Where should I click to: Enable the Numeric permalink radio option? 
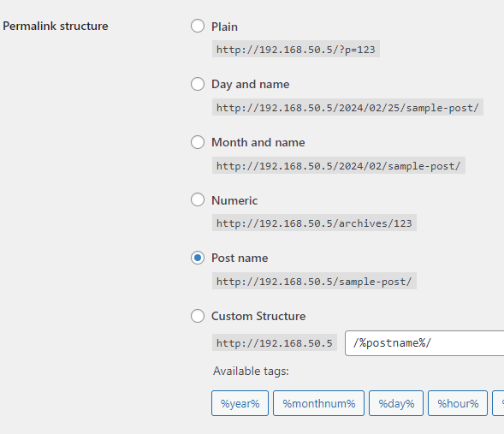tap(198, 200)
